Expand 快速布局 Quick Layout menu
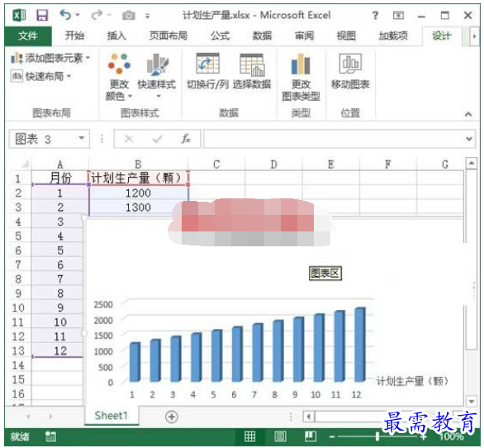The height and width of the screenshot is (448, 484). [40, 76]
